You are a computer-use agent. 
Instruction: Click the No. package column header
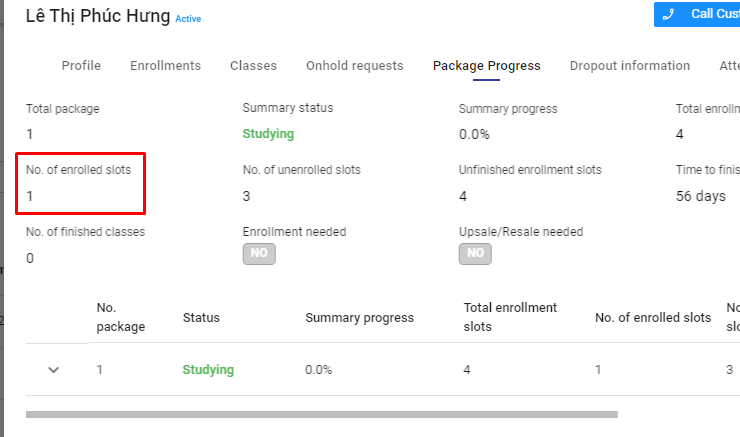(x=120, y=317)
